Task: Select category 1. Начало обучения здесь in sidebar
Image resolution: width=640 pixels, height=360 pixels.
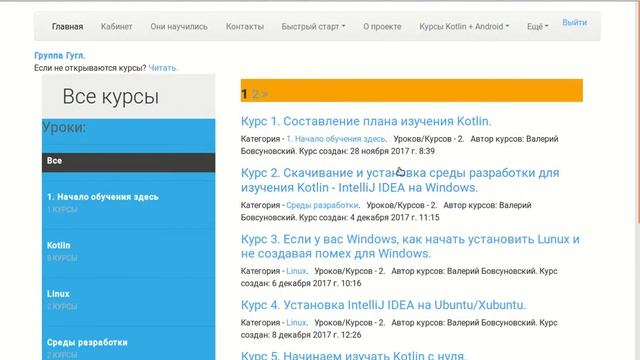Action: (102, 197)
